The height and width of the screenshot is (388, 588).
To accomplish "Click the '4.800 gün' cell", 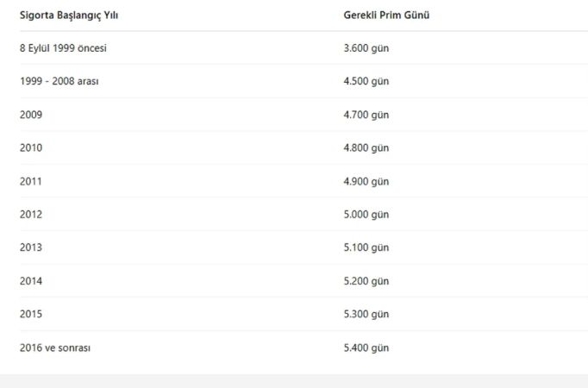I will [366, 147].
